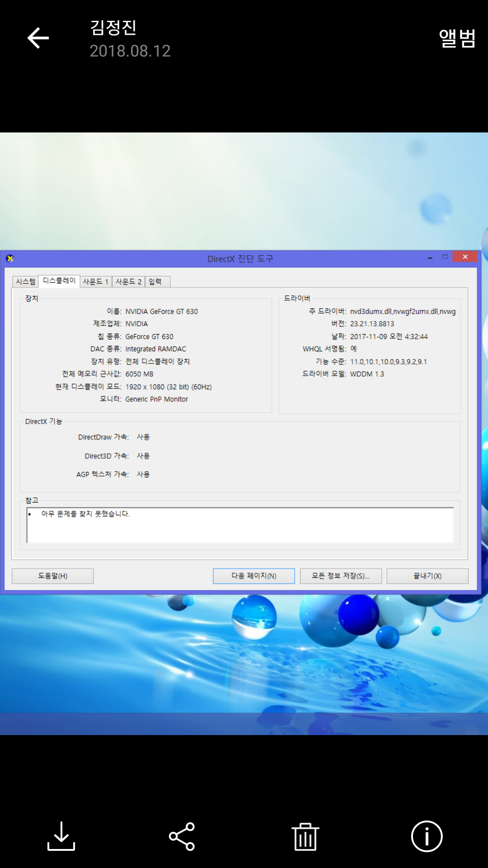Switch to the 시스템 tab
The image size is (488, 868).
tap(26, 282)
